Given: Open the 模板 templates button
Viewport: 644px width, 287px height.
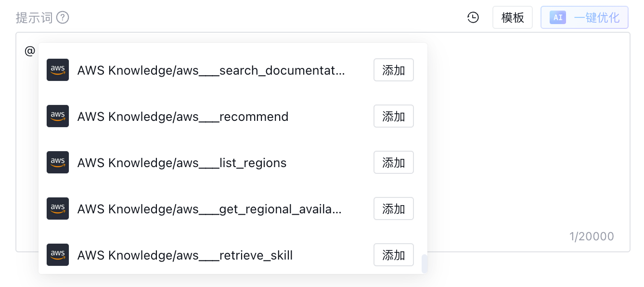Looking at the screenshot, I should coord(513,18).
